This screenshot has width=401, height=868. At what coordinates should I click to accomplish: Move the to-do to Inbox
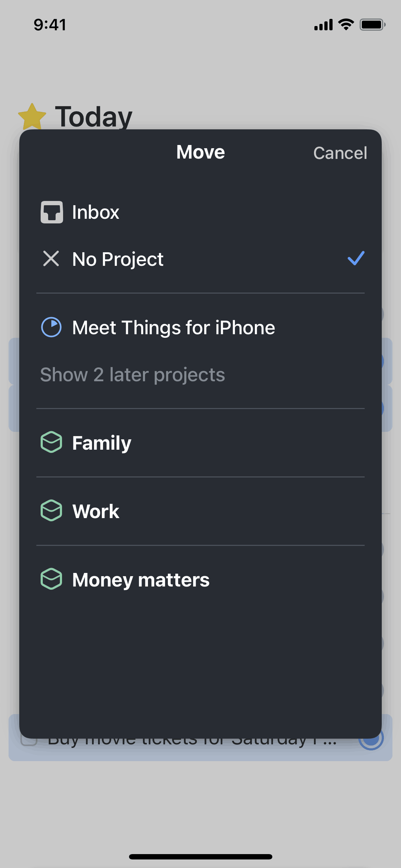coord(96,212)
